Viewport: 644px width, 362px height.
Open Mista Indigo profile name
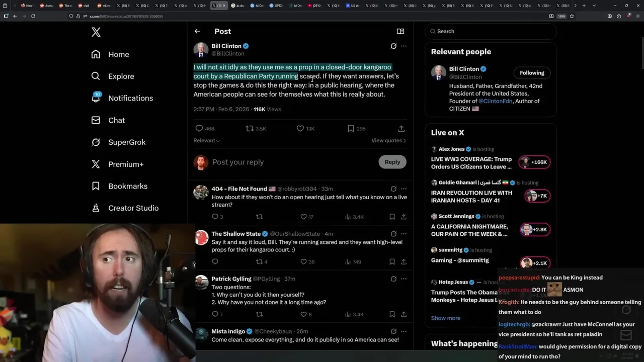point(228,331)
